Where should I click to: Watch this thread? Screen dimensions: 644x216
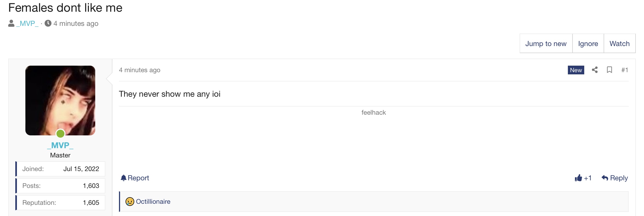point(620,44)
